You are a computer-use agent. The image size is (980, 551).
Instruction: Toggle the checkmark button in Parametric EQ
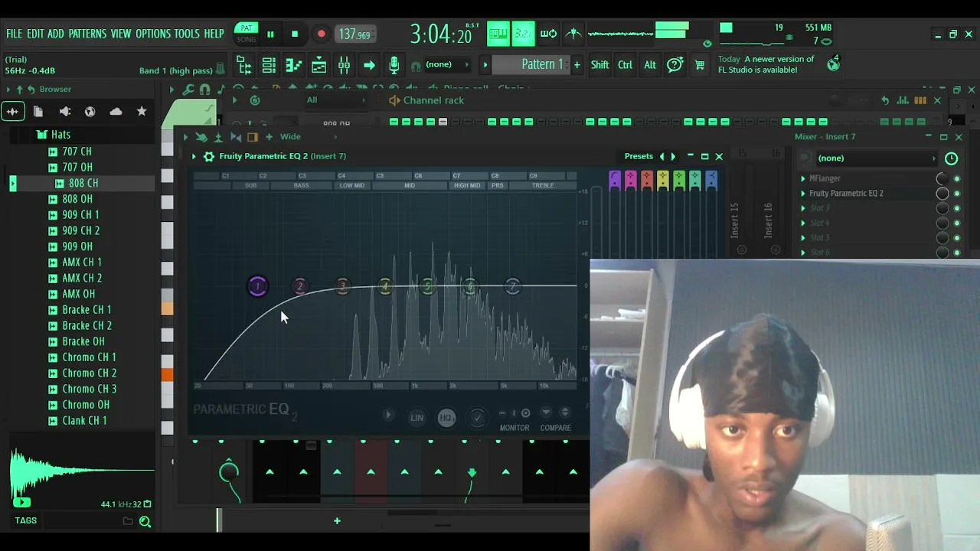(x=477, y=418)
